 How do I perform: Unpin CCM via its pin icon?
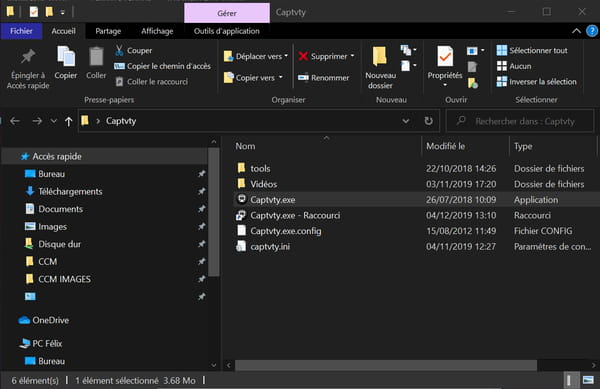(201, 262)
